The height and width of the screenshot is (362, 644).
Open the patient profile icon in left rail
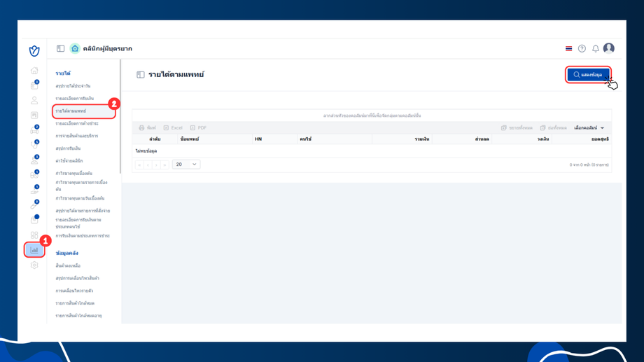coord(34,100)
